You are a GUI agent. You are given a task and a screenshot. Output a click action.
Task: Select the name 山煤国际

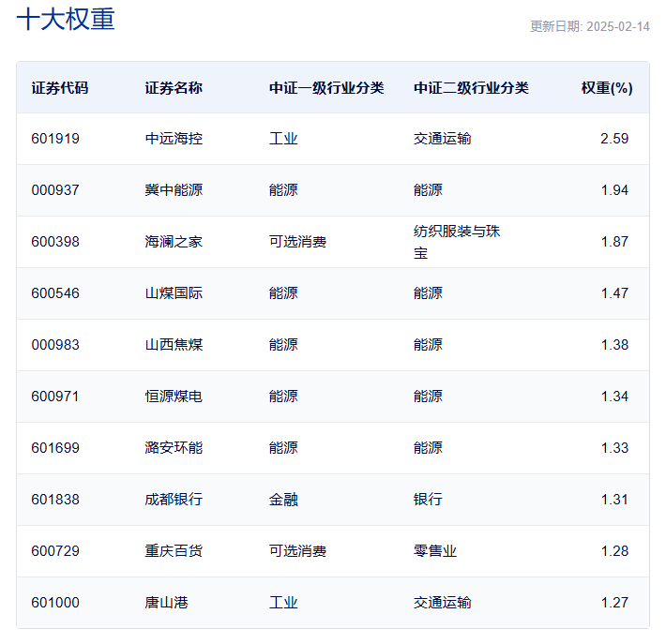pos(174,293)
